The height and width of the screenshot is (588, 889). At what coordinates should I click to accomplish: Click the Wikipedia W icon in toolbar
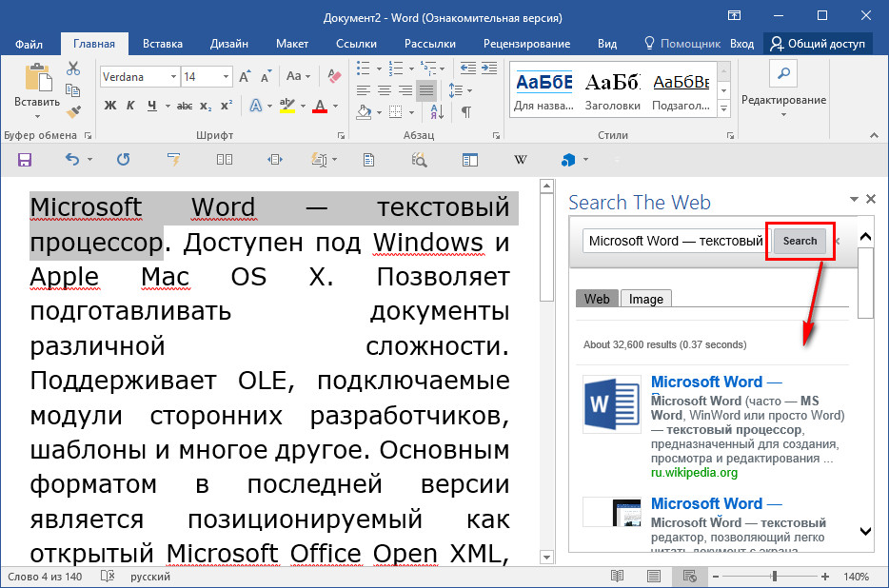tap(521, 160)
